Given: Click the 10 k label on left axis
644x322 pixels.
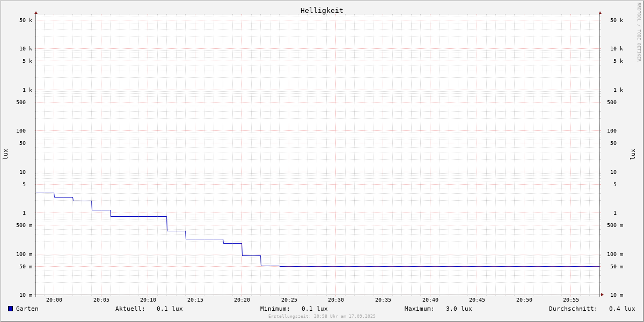Looking at the screenshot, I should (x=26, y=49).
